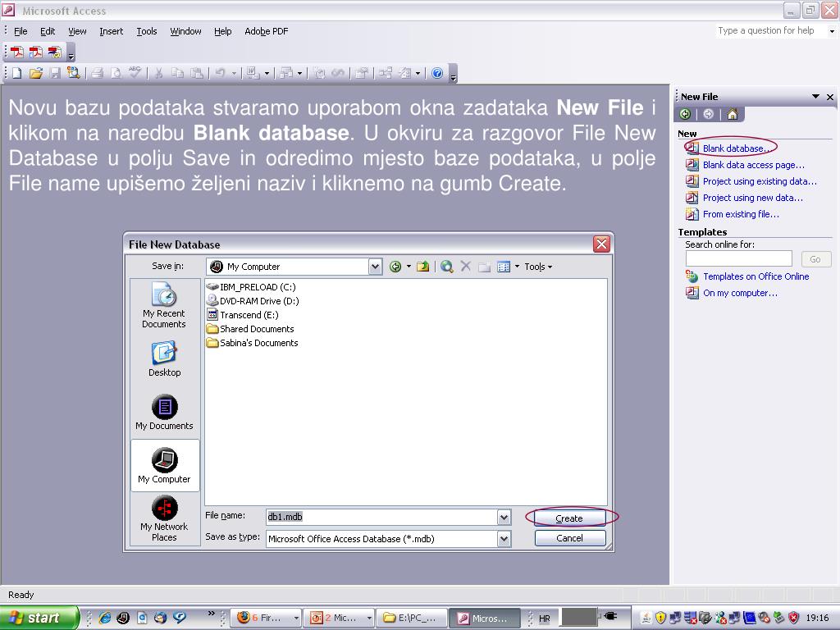Click the Create button

(570, 518)
